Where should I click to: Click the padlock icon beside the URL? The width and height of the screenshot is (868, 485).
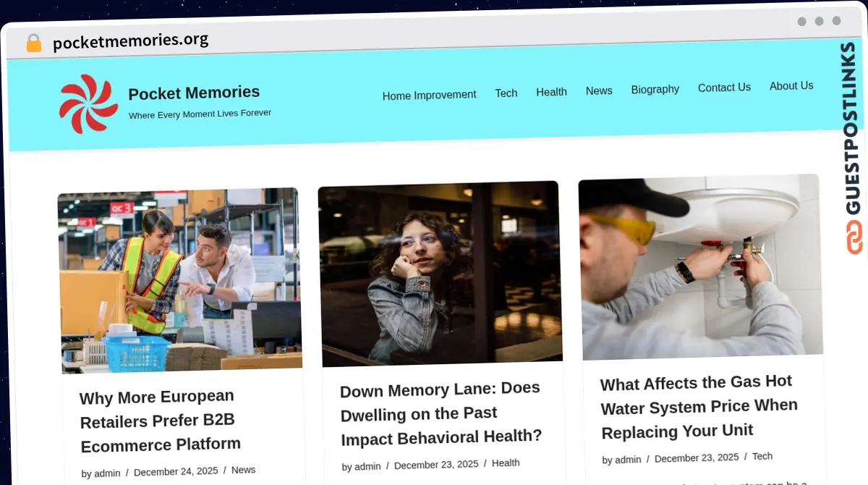[x=34, y=43]
